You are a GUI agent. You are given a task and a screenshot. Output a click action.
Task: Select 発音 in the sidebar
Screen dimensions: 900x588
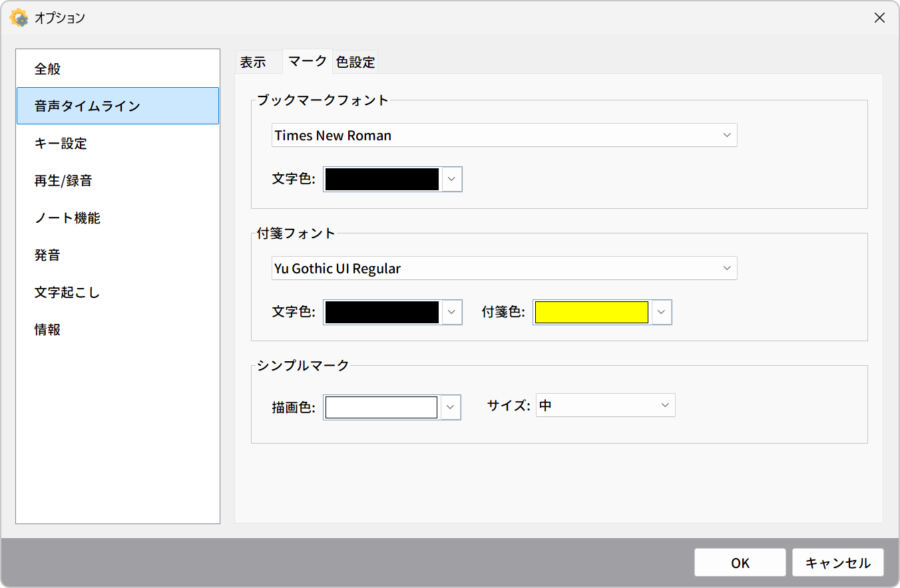pos(118,255)
